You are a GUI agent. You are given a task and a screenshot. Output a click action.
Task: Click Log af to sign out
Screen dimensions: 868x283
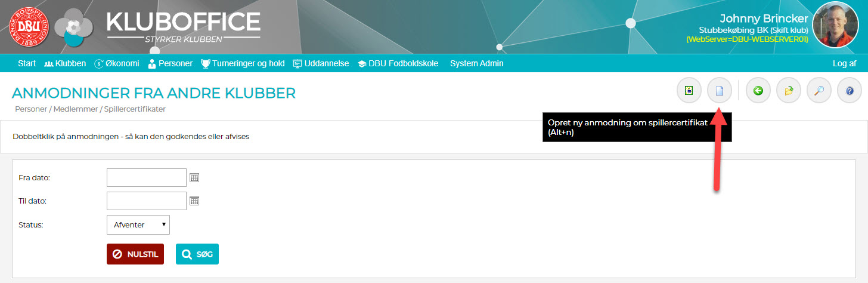[844, 63]
